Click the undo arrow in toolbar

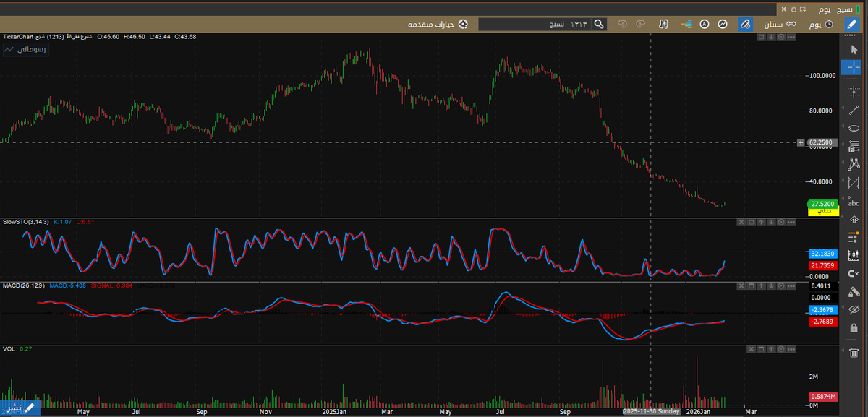[622, 24]
